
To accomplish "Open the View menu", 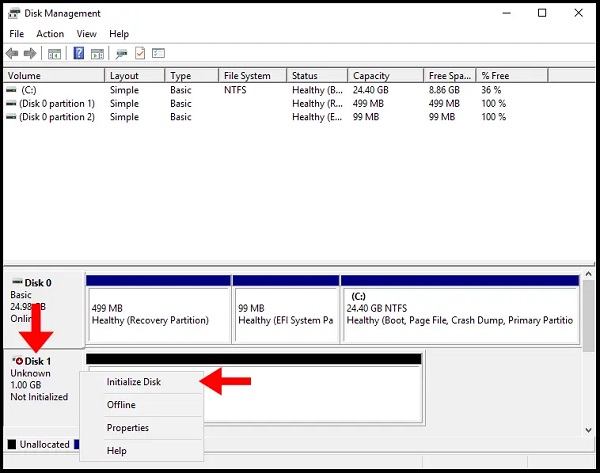I will [x=86, y=34].
